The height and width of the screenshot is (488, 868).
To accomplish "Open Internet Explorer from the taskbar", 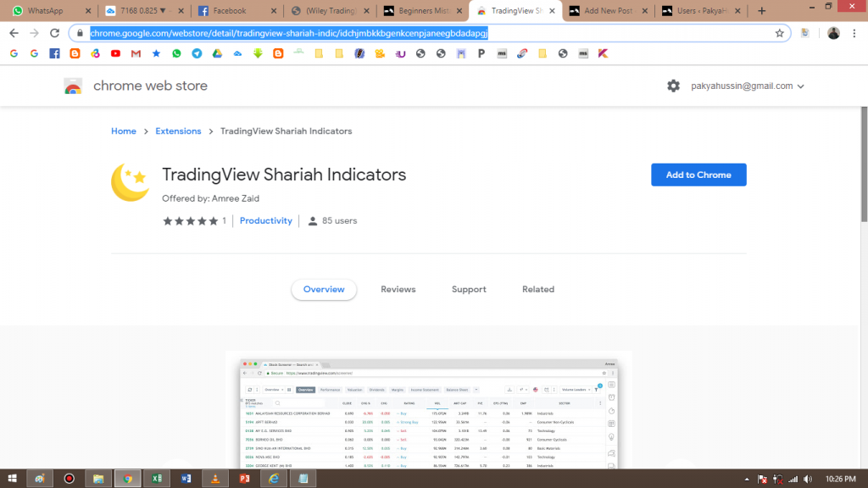I will (x=274, y=479).
